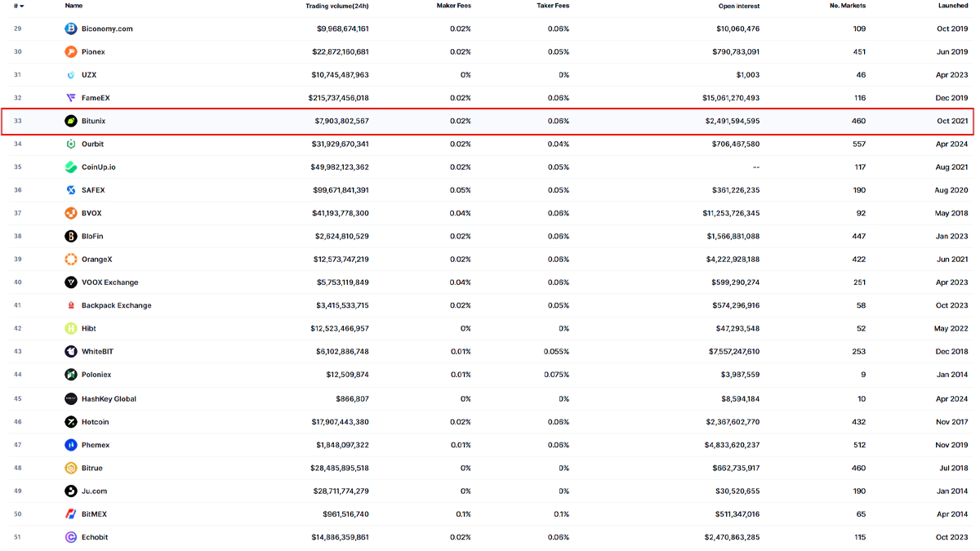The width and height of the screenshot is (980, 551).
Task: Click the BitMEX logo icon
Action: (x=71, y=514)
